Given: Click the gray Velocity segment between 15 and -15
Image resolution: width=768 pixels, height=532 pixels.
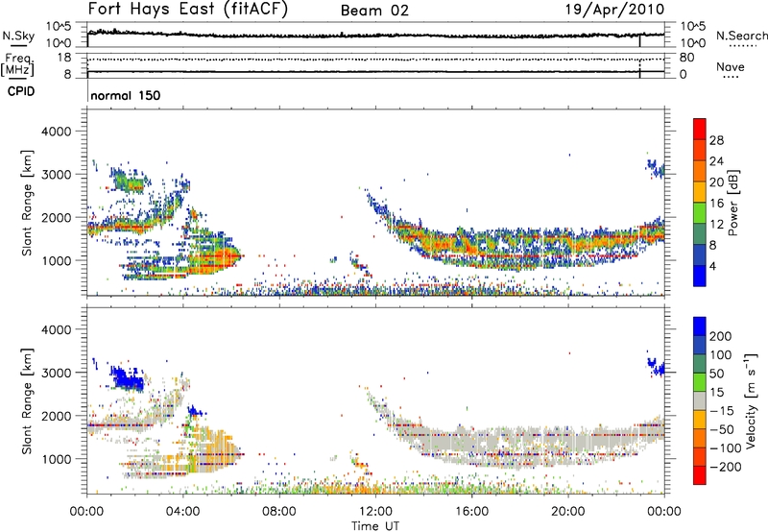Looking at the screenshot, I should coord(700,401).
